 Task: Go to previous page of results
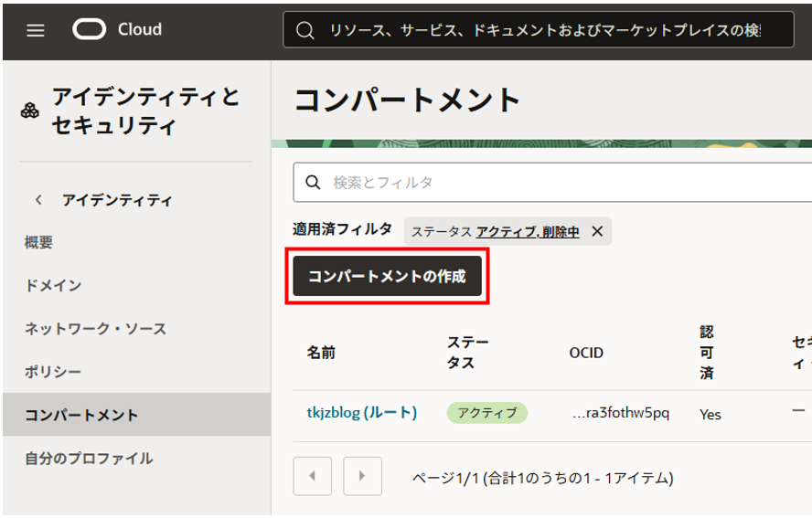[312, 476]
